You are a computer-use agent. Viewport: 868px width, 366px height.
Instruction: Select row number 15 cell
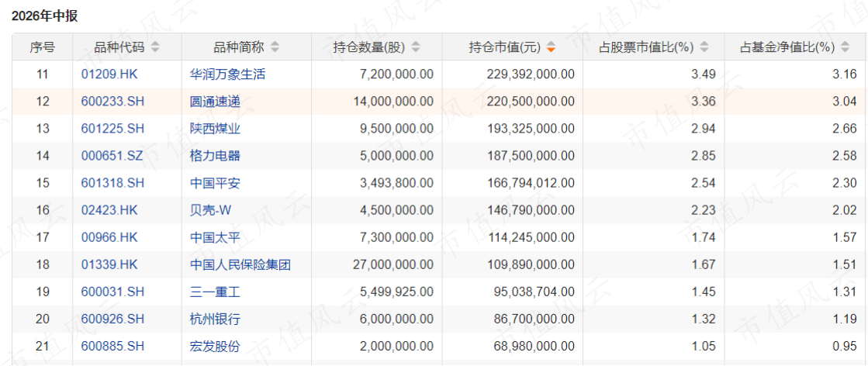43,183
